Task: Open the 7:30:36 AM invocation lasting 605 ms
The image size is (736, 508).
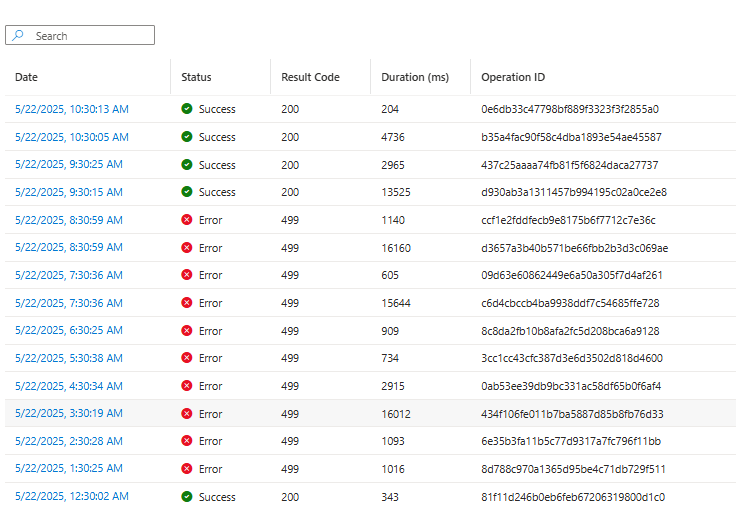Action: coord(69,275)
